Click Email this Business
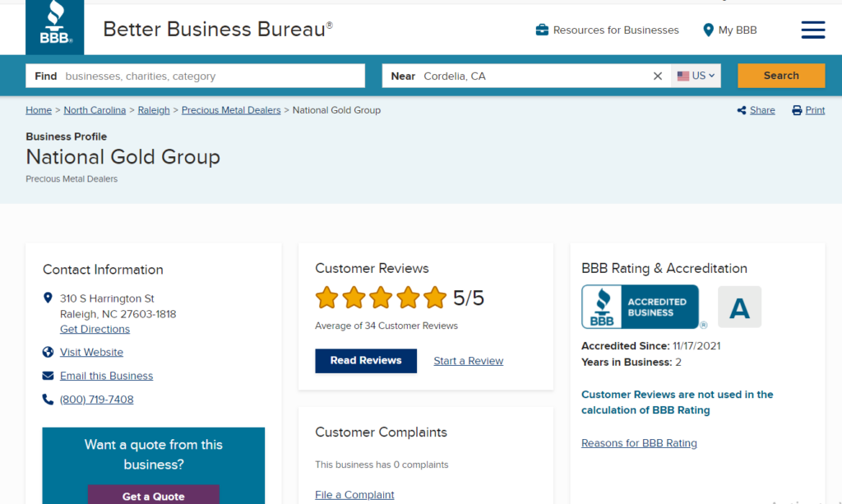The image size is (842, 504). tap(106, 376)
